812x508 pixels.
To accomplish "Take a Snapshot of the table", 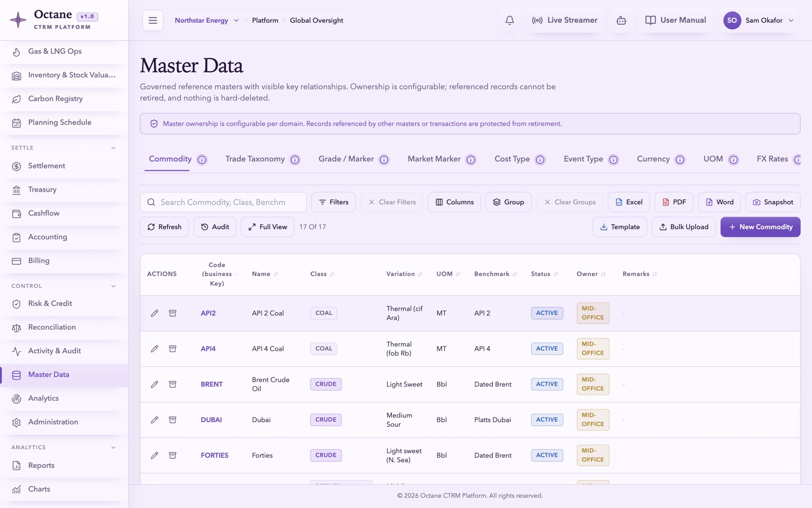I will point(773,202).
